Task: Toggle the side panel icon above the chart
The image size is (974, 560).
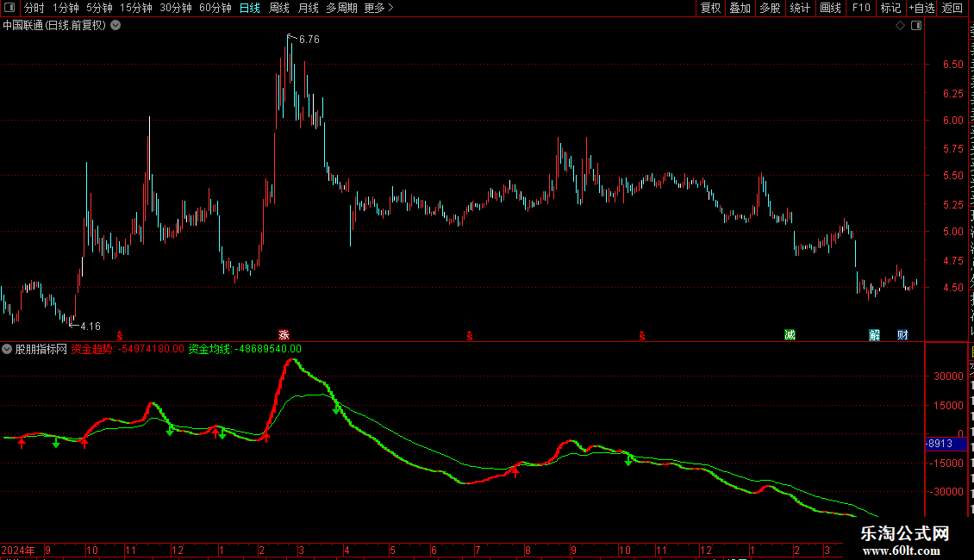Action: coord(916,26)
